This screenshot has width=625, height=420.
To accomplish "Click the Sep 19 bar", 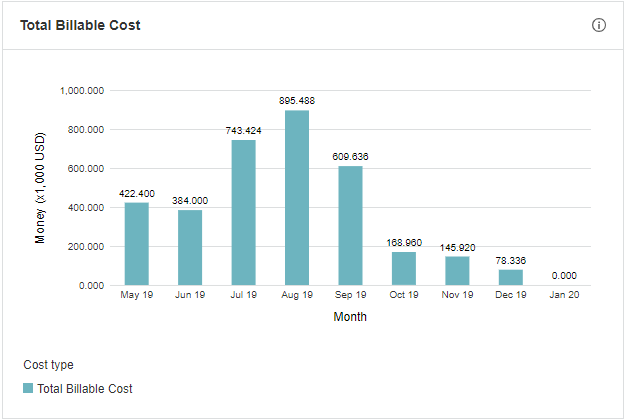I will tap(350, 226).
